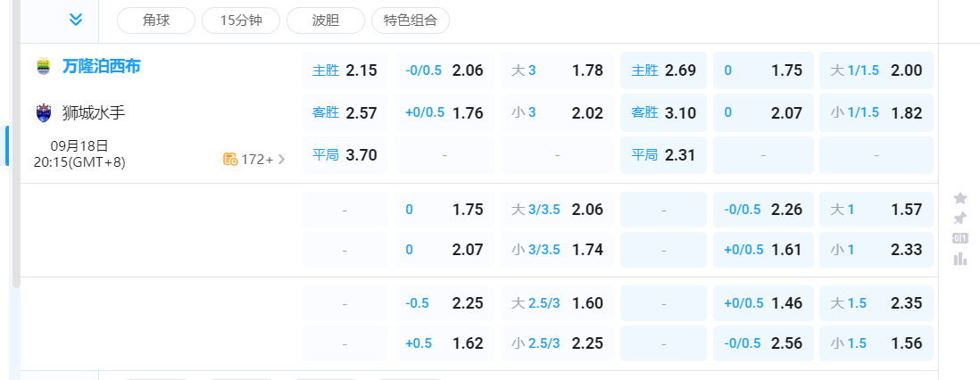Viewport: 980px width, 380px height.
Task: Open all 172+ markets via arrow
Action: pyautogui.click(x=282, y=160)
